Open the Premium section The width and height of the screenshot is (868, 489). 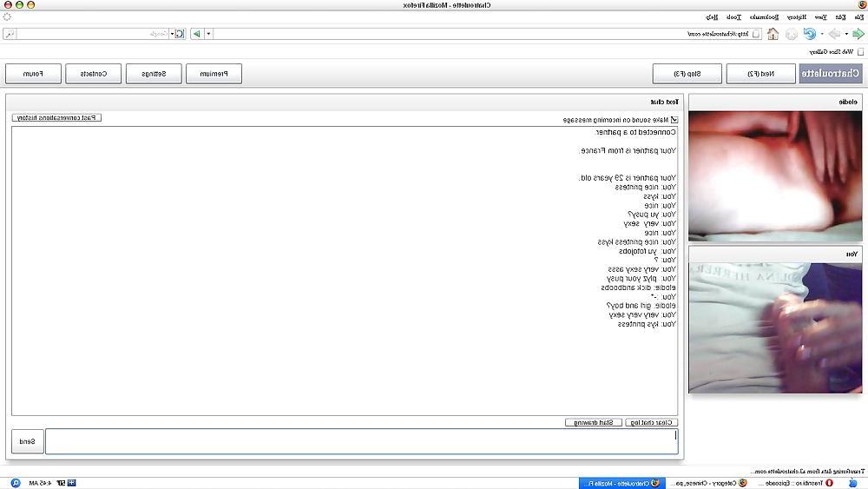click(x=214, y=73)
